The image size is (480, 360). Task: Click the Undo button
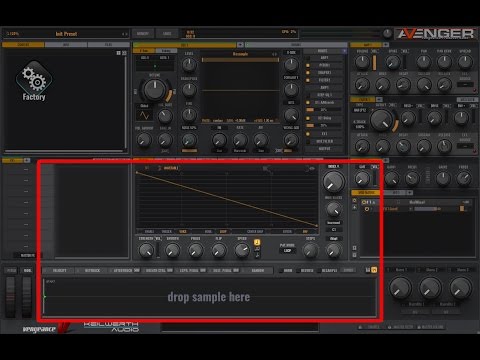pyautogui.click(x=167, y=34)
